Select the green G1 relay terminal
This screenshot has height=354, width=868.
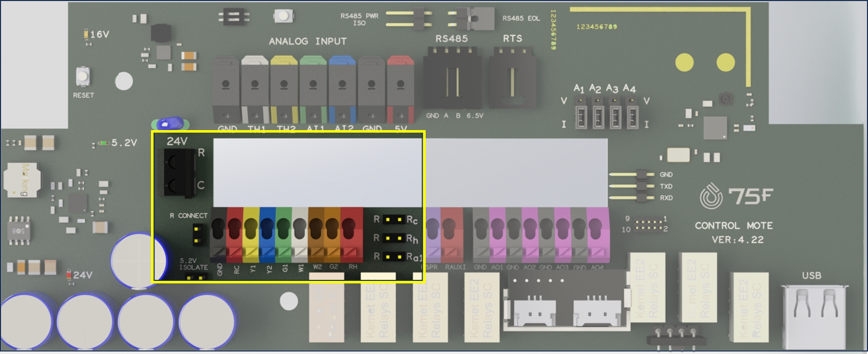pyautogui.click(x=283, y=234)
